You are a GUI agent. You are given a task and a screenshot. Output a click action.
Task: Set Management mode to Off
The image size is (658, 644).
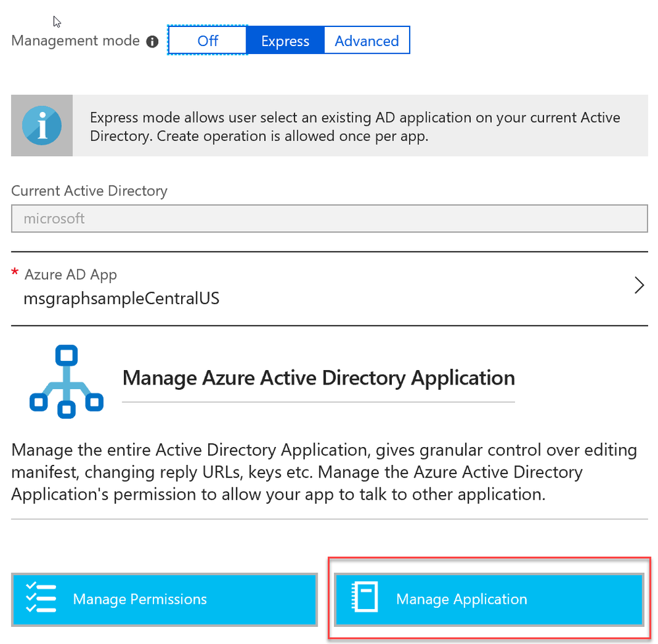pos(207,40)
